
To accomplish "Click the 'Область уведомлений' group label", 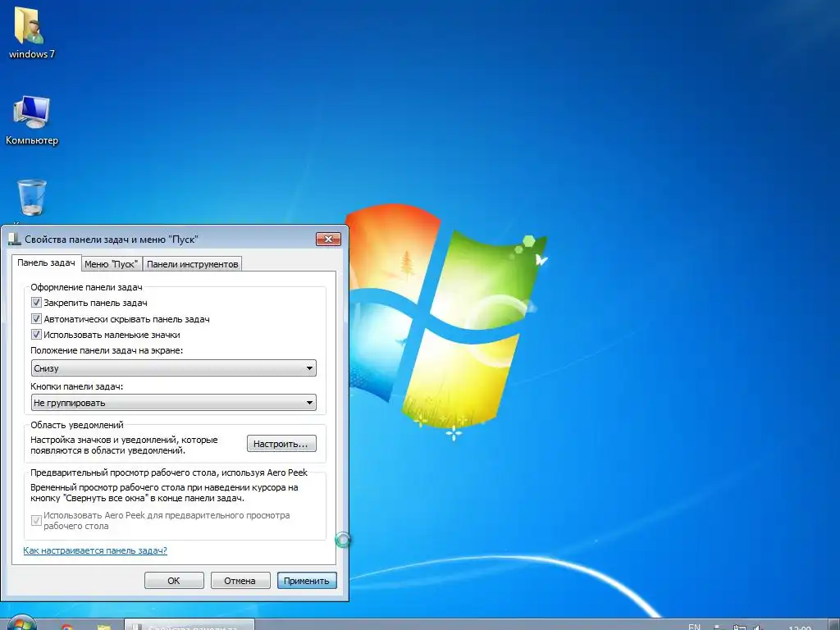I will [x=76, y=425].
